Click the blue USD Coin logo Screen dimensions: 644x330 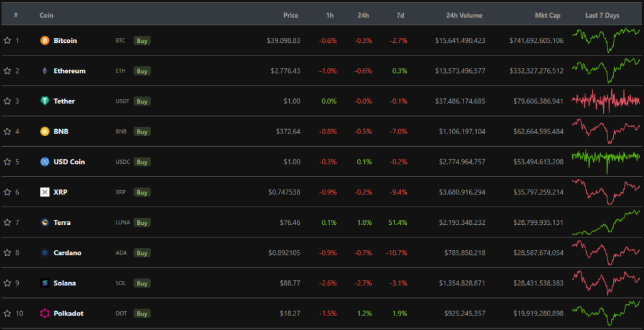pyautogui.click(x=45, y=162)
